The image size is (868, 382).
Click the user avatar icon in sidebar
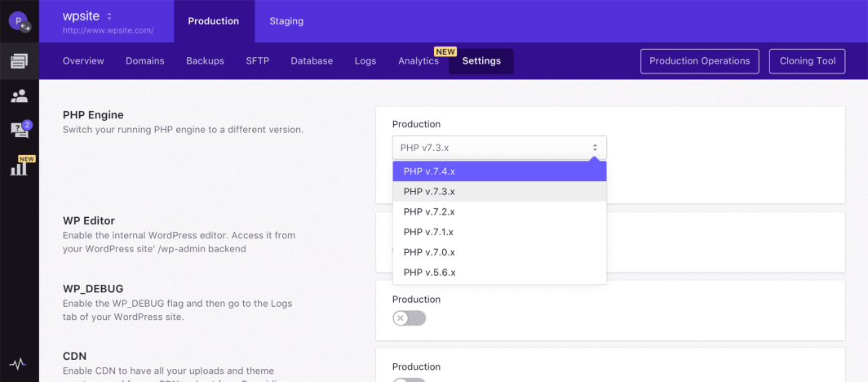(19, 21)
